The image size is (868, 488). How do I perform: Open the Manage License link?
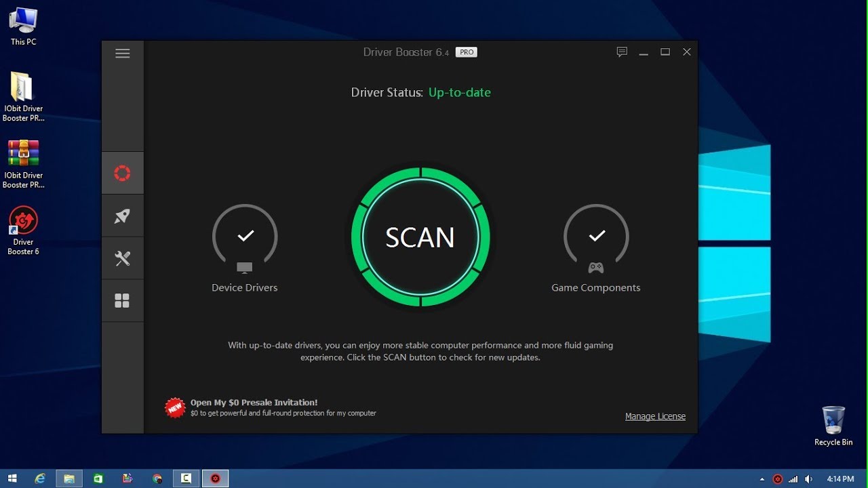point(655,416)
